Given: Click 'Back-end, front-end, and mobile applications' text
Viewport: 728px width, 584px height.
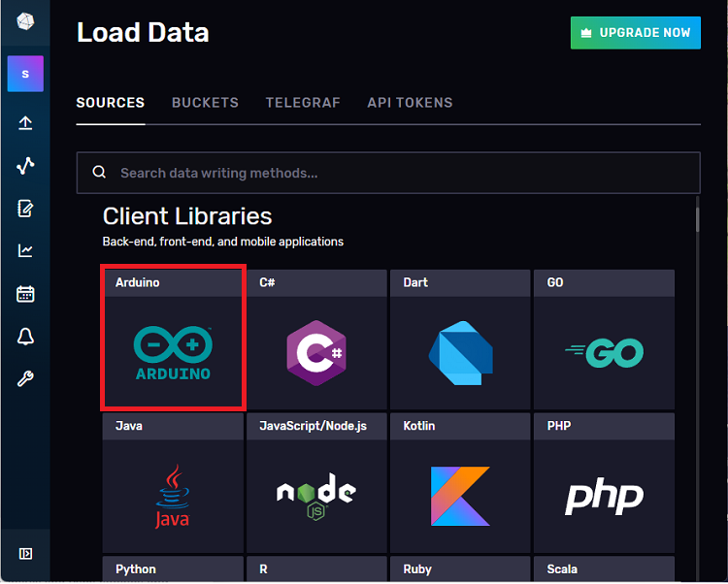Looking at the screenshot, I should click(223, 242).
